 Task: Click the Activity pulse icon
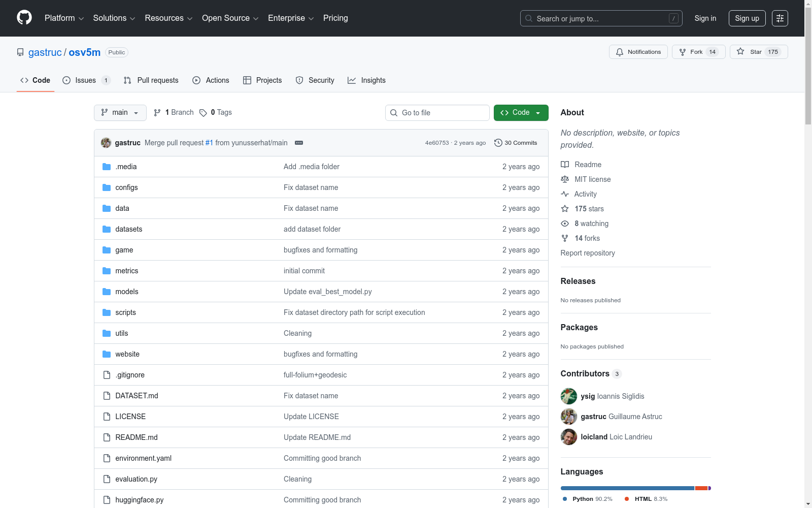point(565,194)
